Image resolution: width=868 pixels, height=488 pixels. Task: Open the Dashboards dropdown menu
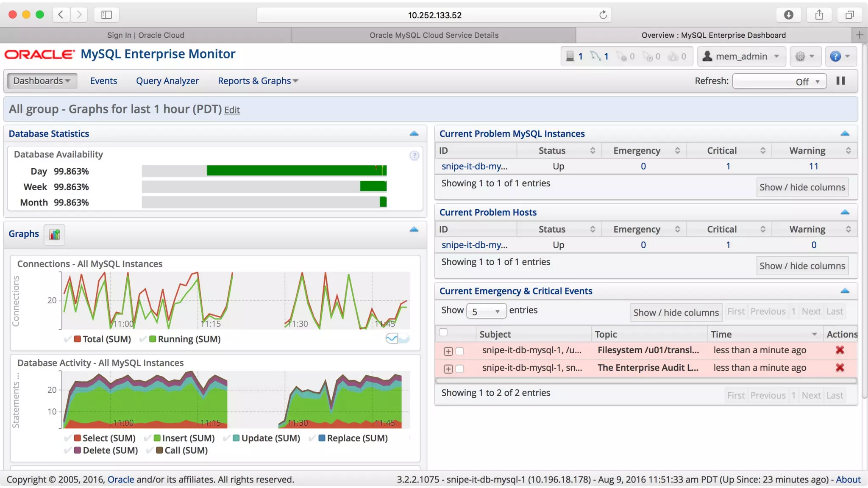pos(42,81)
